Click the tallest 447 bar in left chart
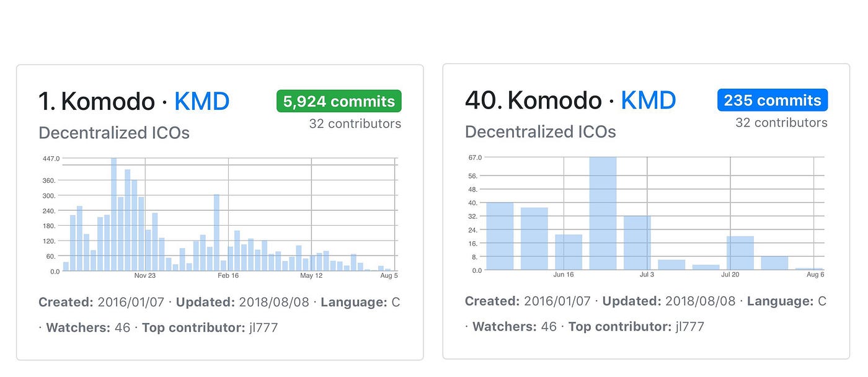The image size is (868, 377). [x=114, y=215]
